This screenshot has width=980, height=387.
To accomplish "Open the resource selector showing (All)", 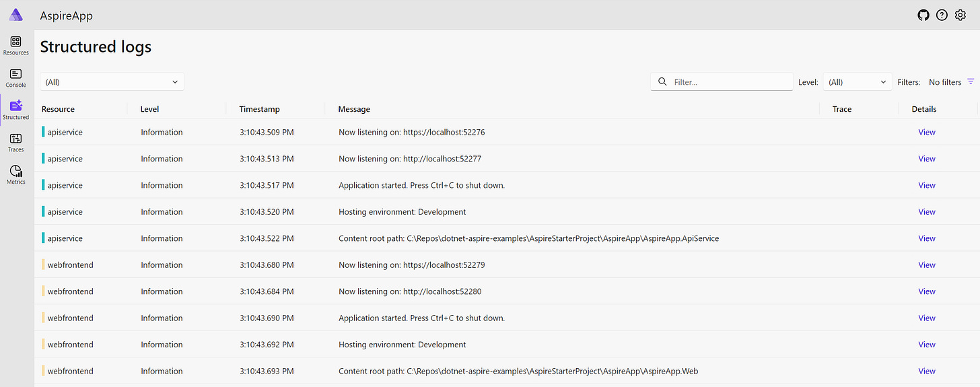I will point(112,81).
